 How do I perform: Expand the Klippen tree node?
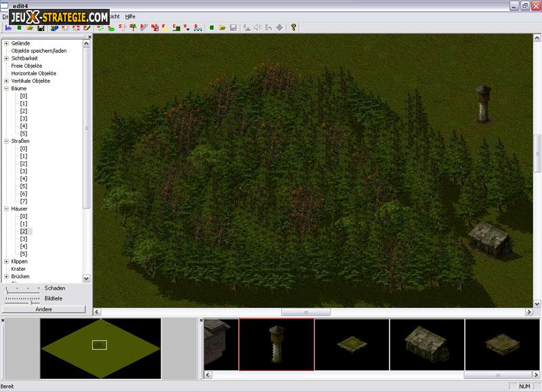pos(6,261)
